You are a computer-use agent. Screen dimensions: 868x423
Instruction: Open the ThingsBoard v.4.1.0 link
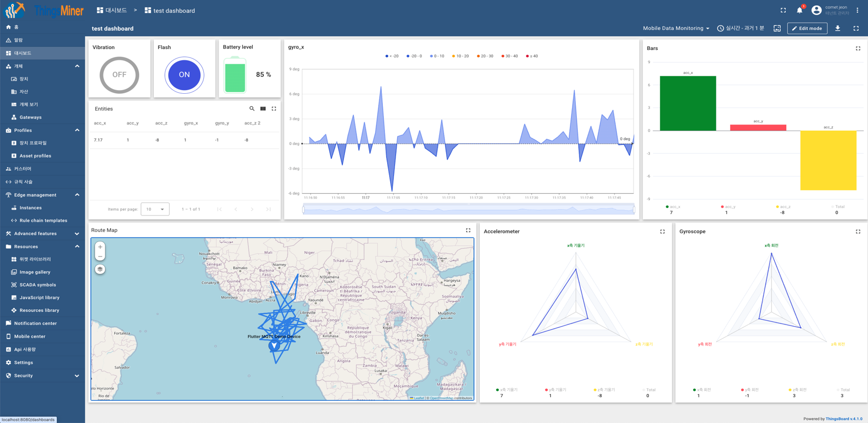pos(844,419)
